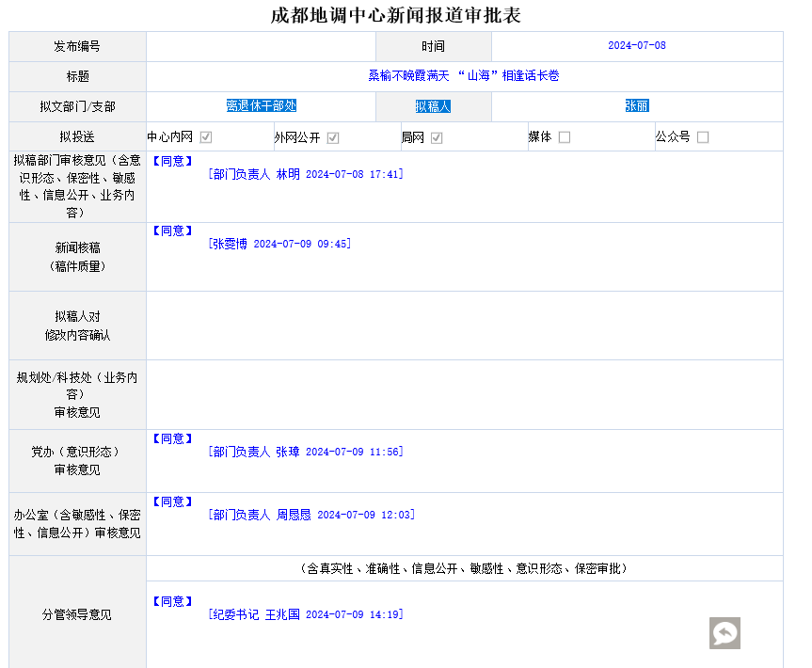Enable the 媒体 checkbox
The image size is (812, 668).
[x=565, y=137]
